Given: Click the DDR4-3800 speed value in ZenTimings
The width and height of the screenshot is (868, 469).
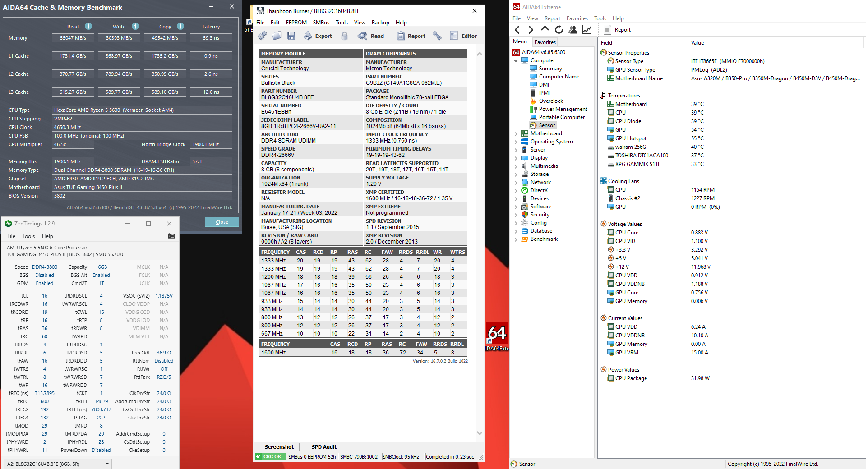Looking at the screenshot, I should [x=45, y=267].
